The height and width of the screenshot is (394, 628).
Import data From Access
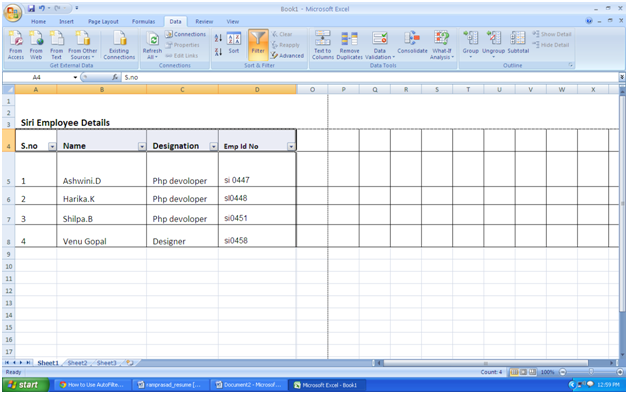16,45
